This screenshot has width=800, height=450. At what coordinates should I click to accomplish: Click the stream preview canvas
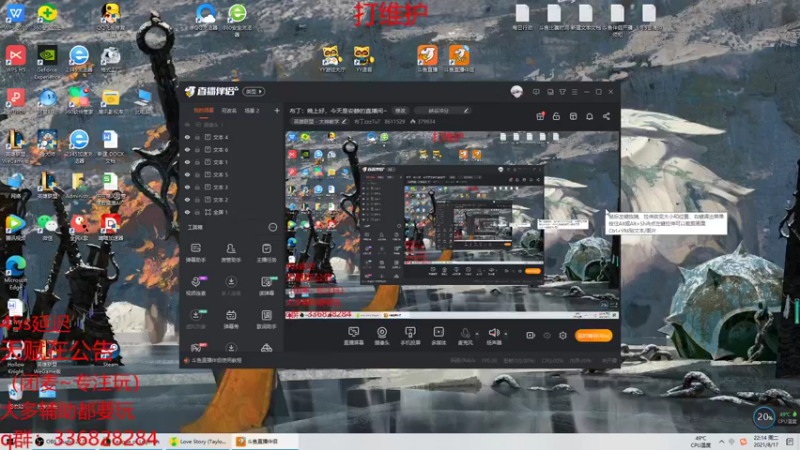[x=452, y=225]
